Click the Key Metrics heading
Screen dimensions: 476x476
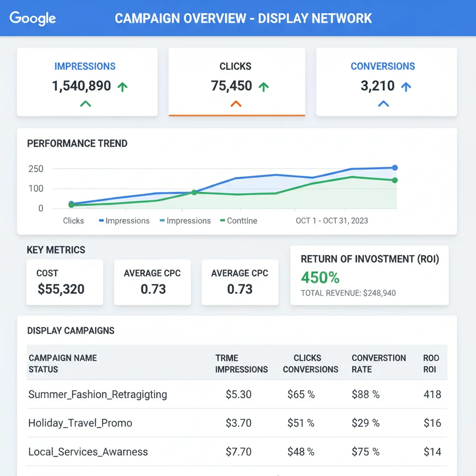[56, 250]
